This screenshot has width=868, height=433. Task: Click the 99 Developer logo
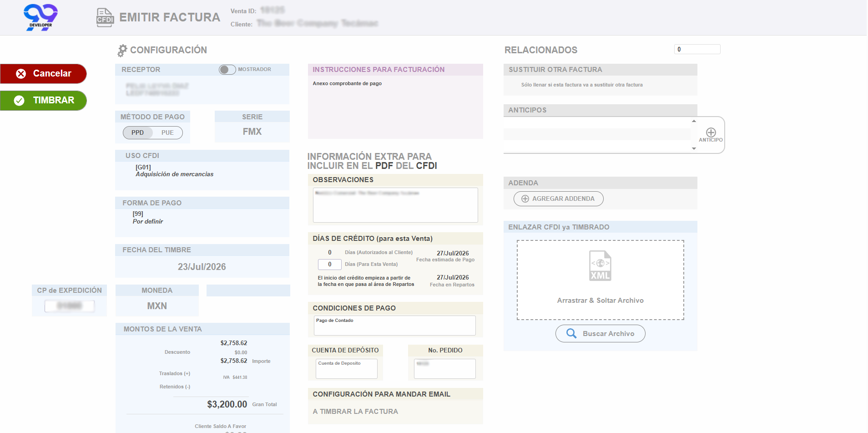(40, 17)
